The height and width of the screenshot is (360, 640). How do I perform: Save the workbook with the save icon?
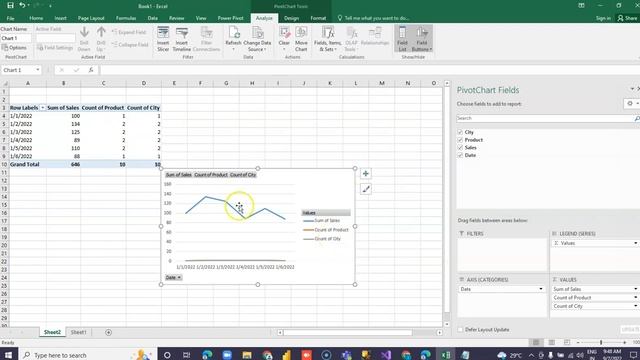10,5
